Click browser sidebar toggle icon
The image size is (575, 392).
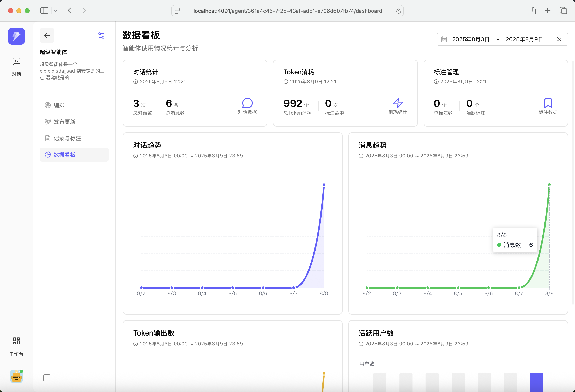(x=44, y=10)
